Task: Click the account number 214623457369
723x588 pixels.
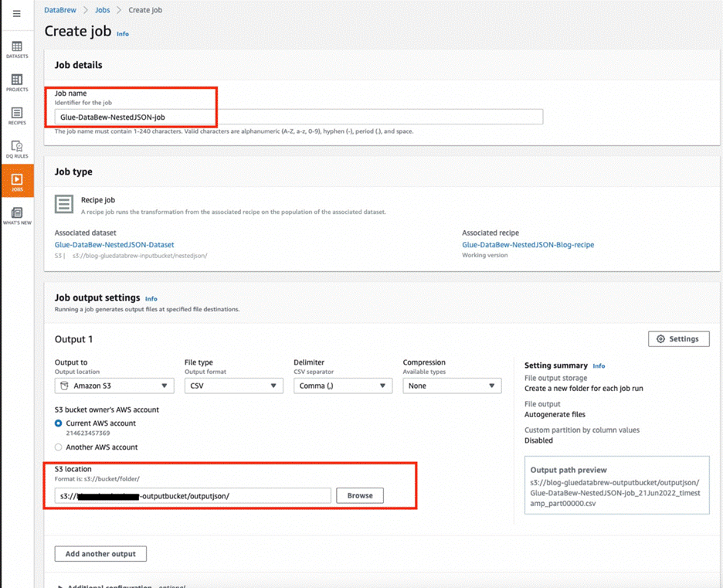Action: 88,433
